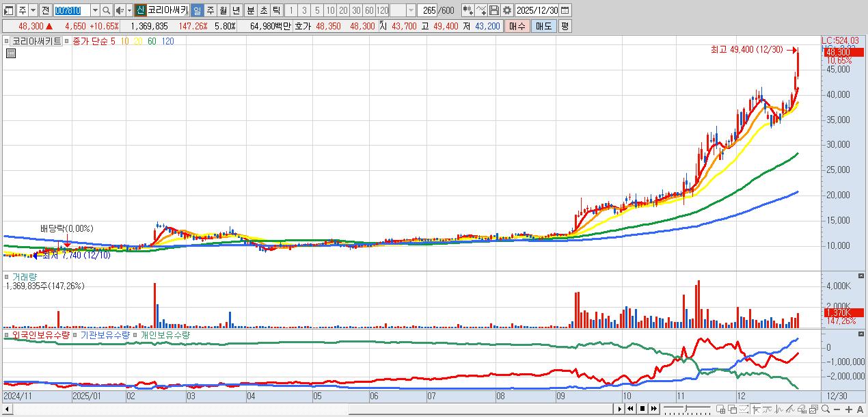Select the 일 daily period toggle
The height and width of the screenshot is (417, 868).
tap(197, 10)
